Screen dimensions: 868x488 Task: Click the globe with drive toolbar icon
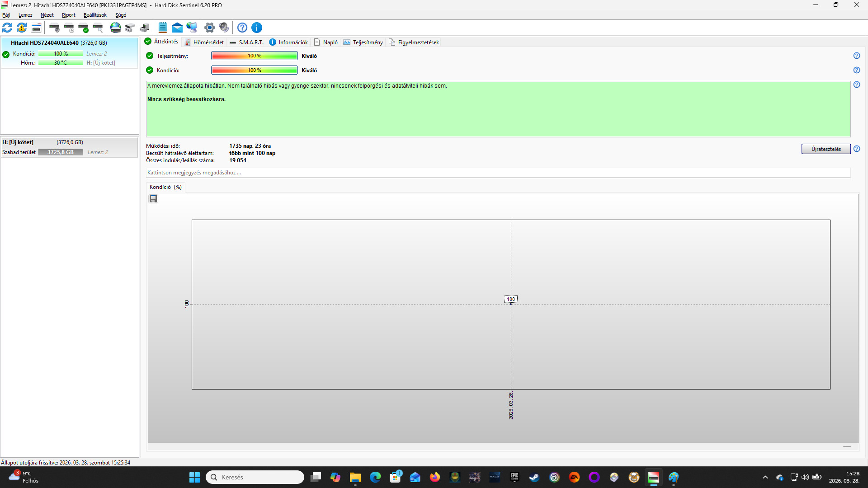pyautogui.click(x=116, y=28)
